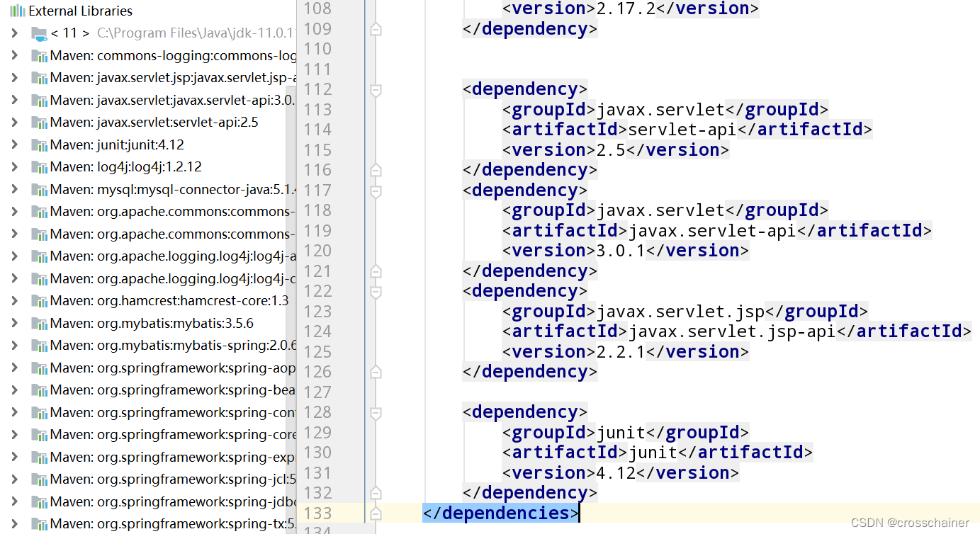Collapse the dependency block starting at line 112
980x534 pixels.
click(376, 90)
